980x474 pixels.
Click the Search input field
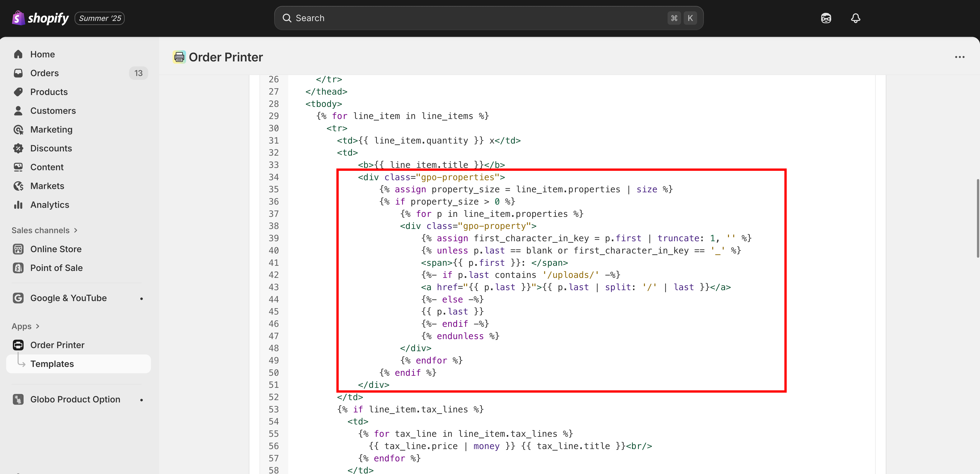488,18
